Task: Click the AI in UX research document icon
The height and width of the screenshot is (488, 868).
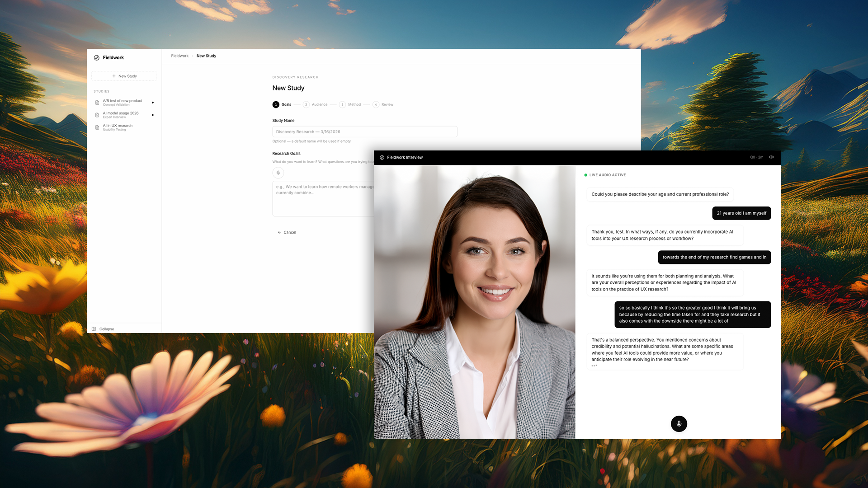Action: click(x=97, y=127)
